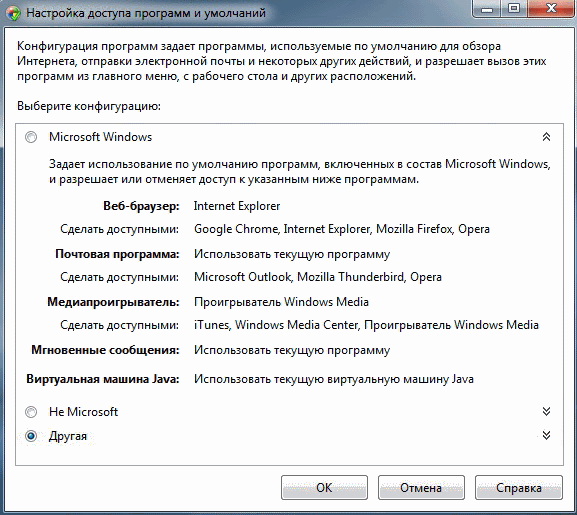Click the Не Microsoft option label

point(84,412)
